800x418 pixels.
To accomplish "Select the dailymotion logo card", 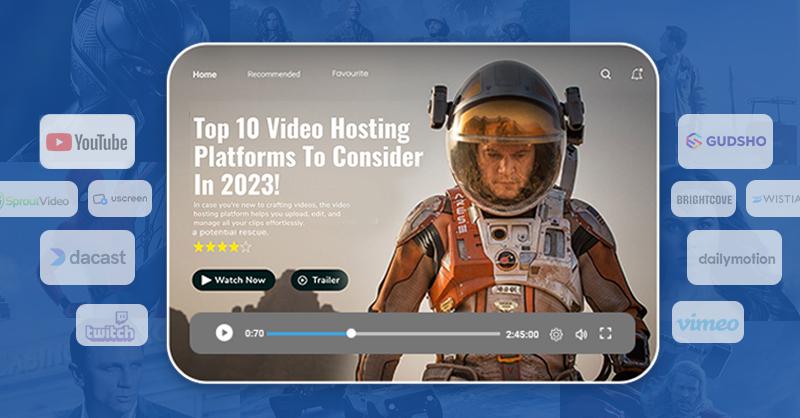I will click(734, 258).
